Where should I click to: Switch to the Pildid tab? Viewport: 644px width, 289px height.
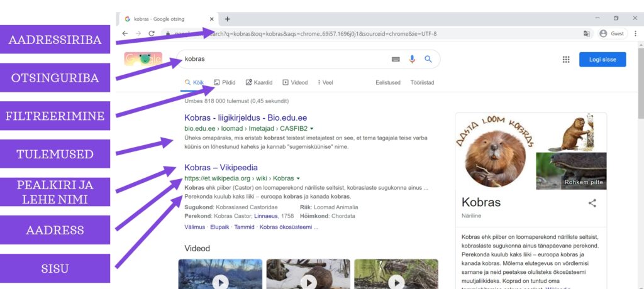pos(225,82)
